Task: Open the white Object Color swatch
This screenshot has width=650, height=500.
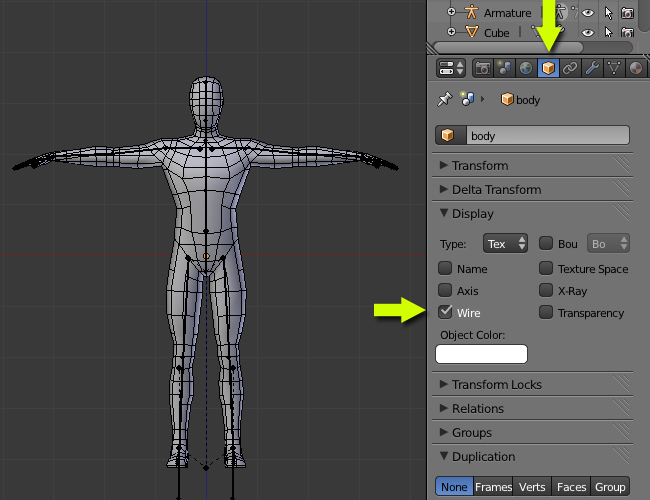Action: (481, 354)
